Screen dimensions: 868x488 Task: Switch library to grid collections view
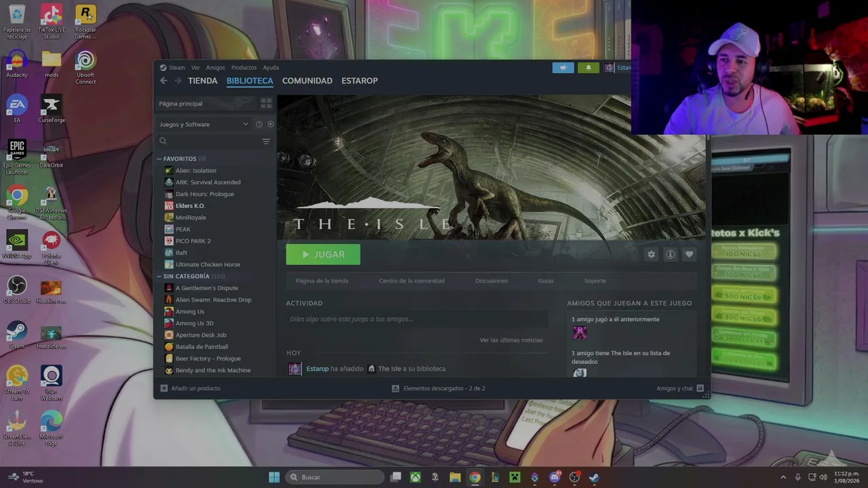point(266,104)
